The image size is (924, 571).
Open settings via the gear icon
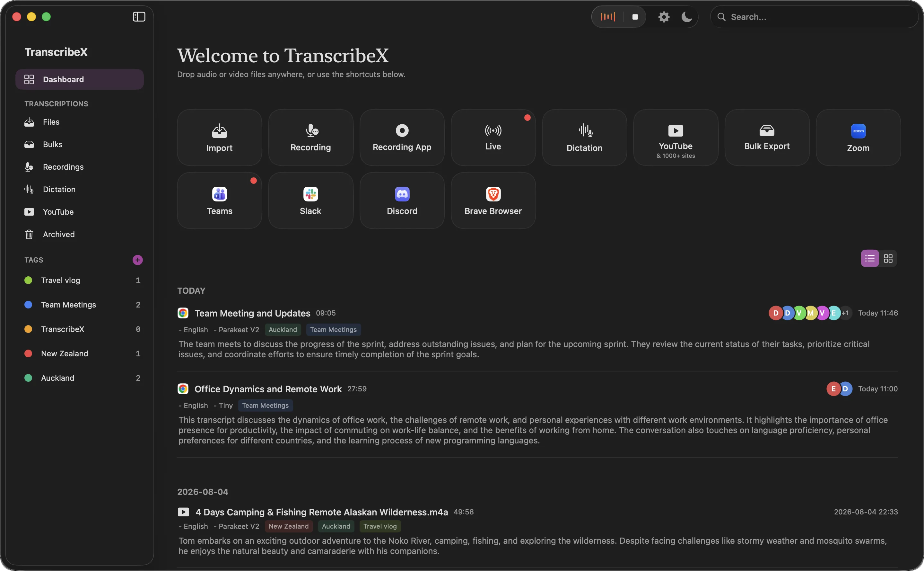pyautogui.click(x=664, y=17)
